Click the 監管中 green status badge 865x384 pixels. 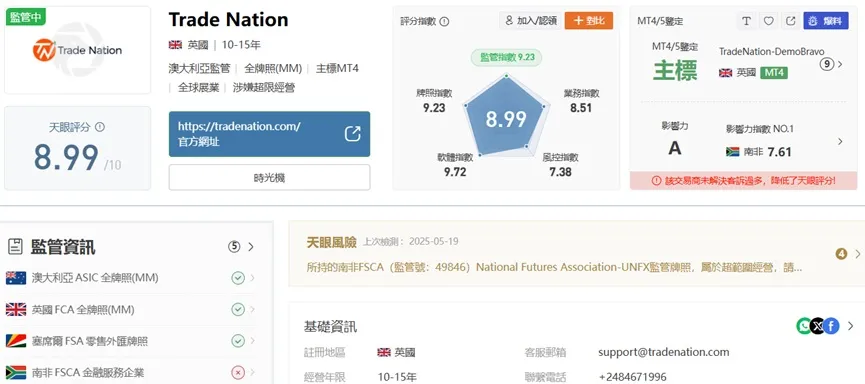click(25, 17)
